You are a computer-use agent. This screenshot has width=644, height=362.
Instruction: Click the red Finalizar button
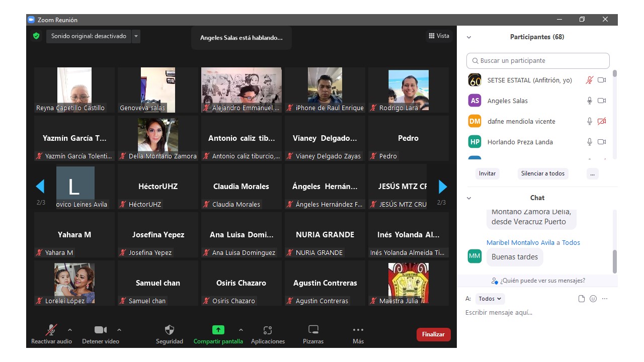tap(433, 334)
